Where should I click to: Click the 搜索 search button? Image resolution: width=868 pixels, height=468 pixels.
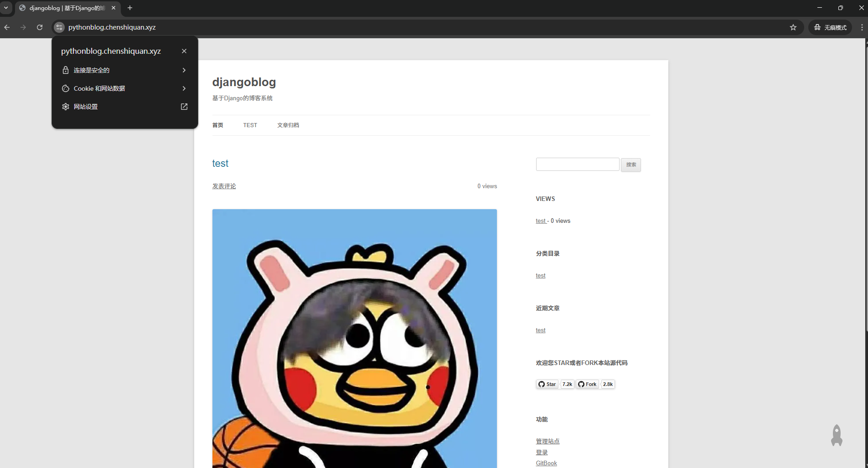pyautogui.click(x=631, y=165)
